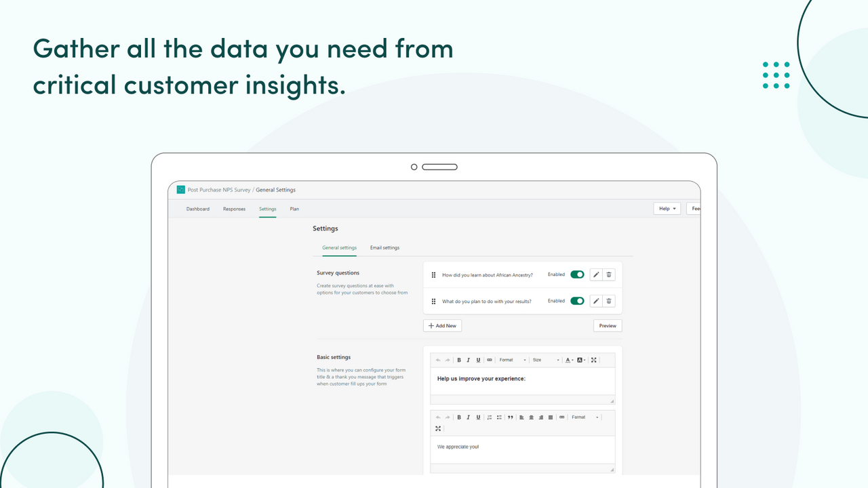Undo changes in the title editor
Viewport: 868px width, 488px height.
pos(437,360)
